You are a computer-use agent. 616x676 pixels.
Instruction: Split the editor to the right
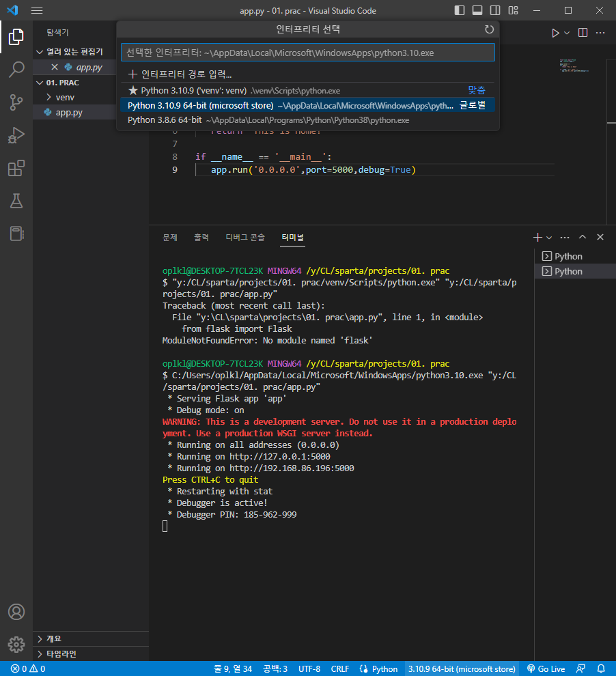click(x=583, y=33)
